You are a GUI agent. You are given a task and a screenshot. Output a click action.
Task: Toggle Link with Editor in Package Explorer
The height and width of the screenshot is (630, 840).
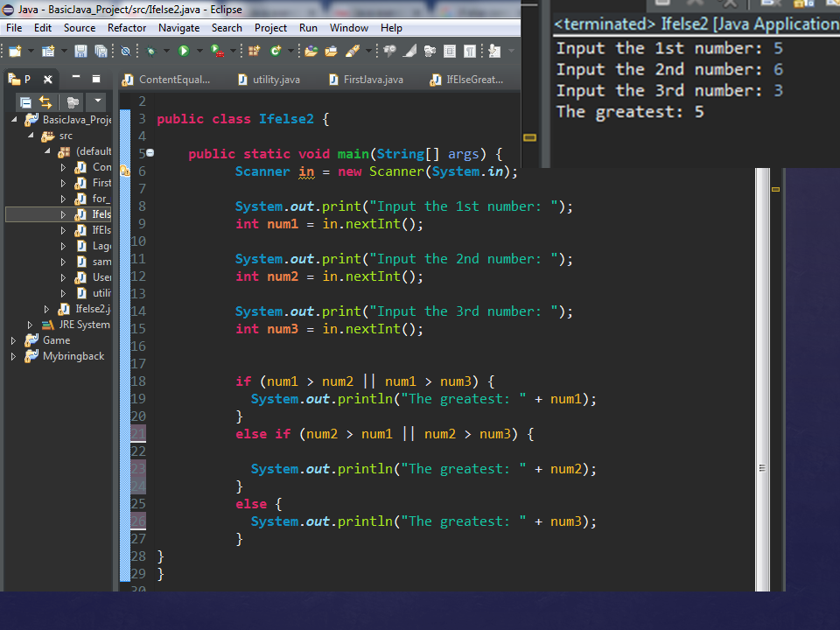point(45,102)
